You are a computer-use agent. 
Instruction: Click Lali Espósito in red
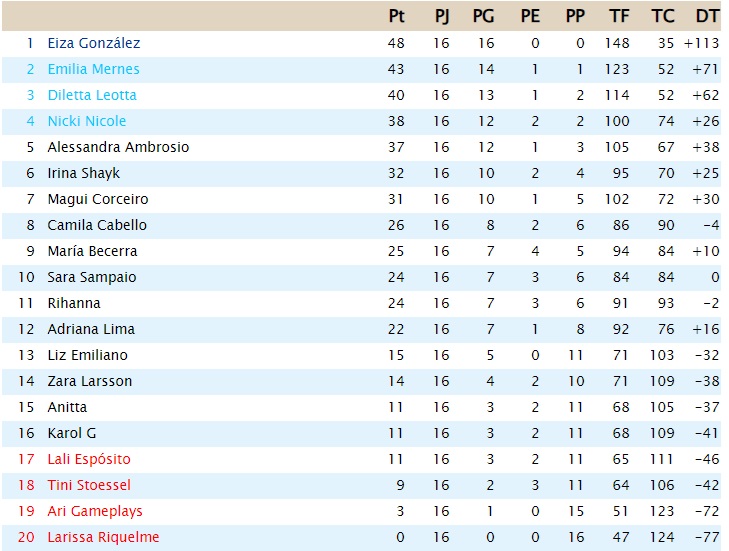pyautogui.click(x=89, y=459)
